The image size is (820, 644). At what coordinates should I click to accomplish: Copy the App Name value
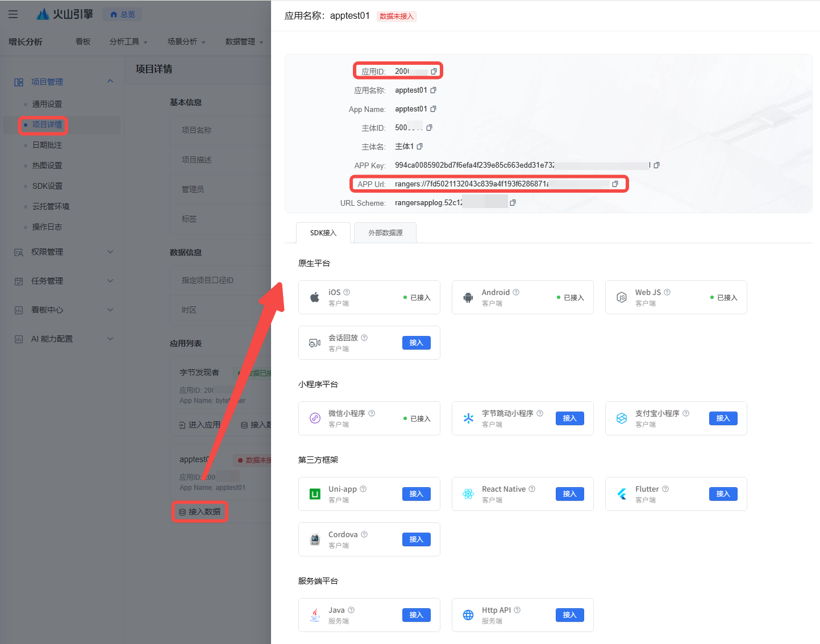point(433,109)
